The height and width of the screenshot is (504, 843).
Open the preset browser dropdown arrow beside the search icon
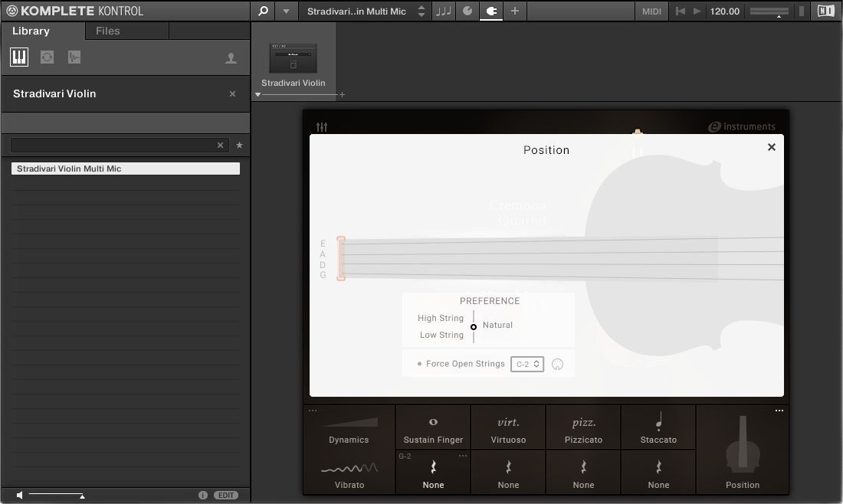pyautogui.click(x=286, y=11)
